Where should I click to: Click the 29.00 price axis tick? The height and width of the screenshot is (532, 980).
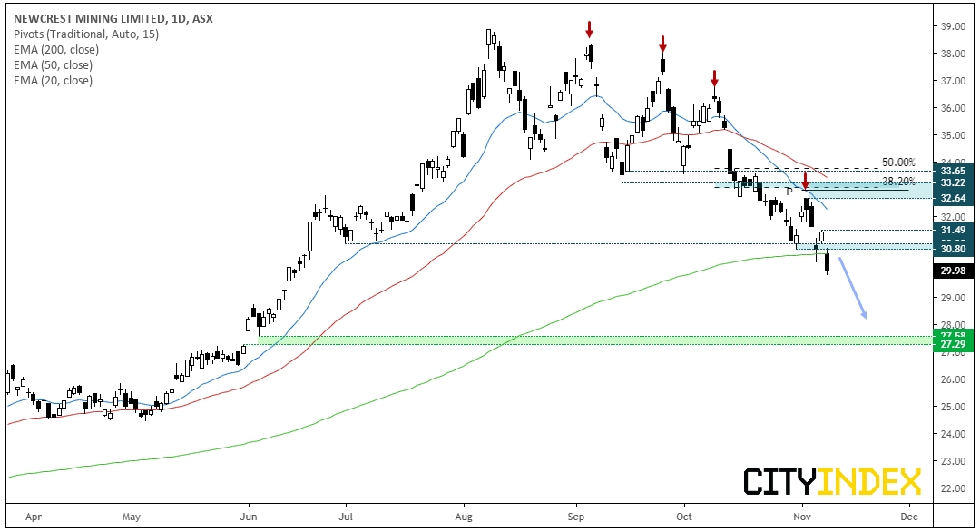point(953,298)
